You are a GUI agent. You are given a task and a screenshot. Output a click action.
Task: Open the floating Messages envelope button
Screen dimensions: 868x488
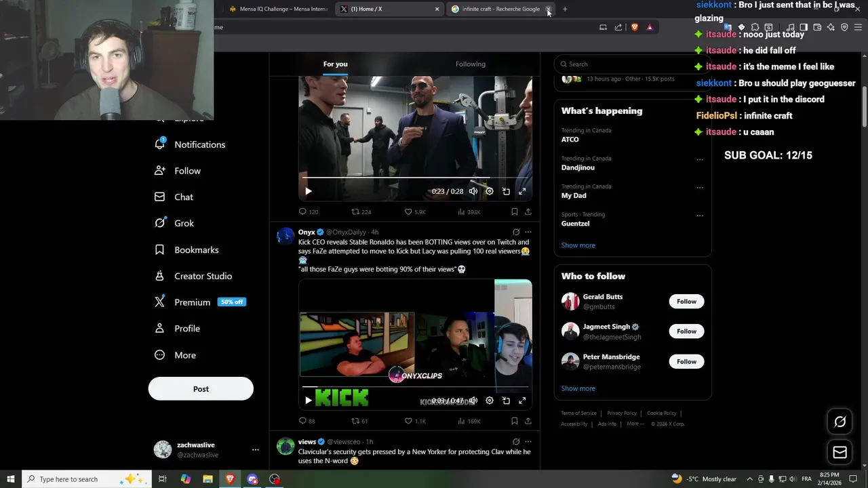click(840, 453)
